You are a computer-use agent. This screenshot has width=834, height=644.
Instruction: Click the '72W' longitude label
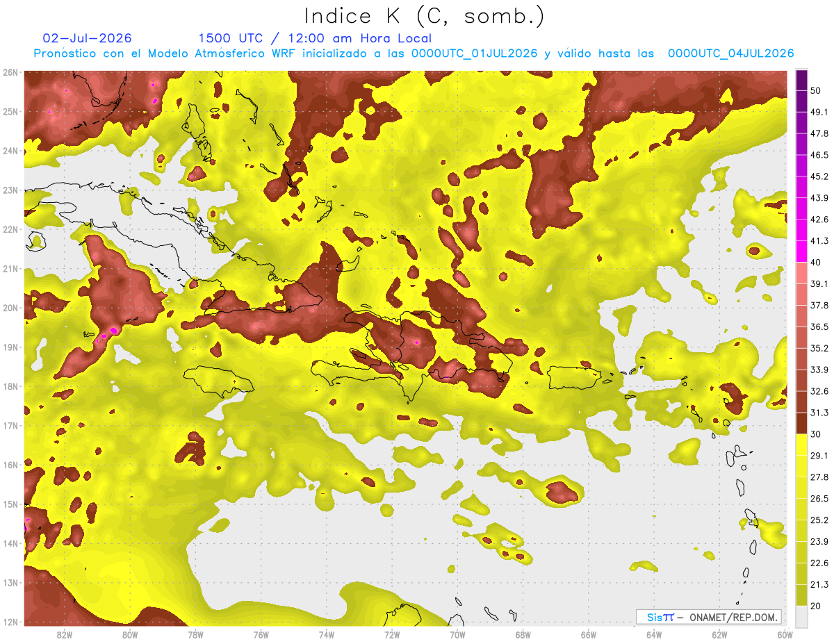(x=392, y=634)
